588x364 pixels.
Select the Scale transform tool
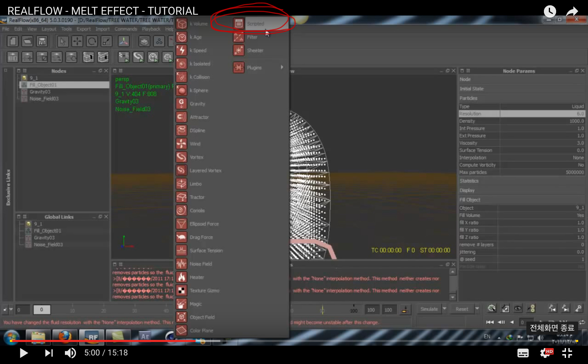coord(107,41)
